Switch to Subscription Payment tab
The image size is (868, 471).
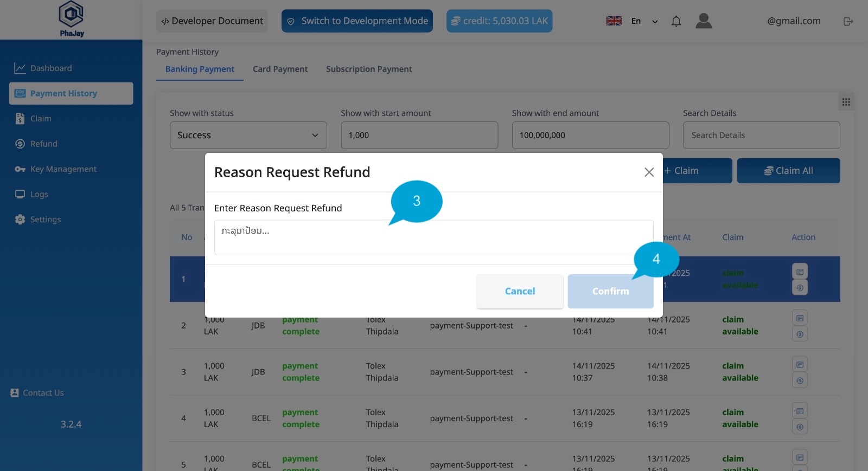pos(369,69)
